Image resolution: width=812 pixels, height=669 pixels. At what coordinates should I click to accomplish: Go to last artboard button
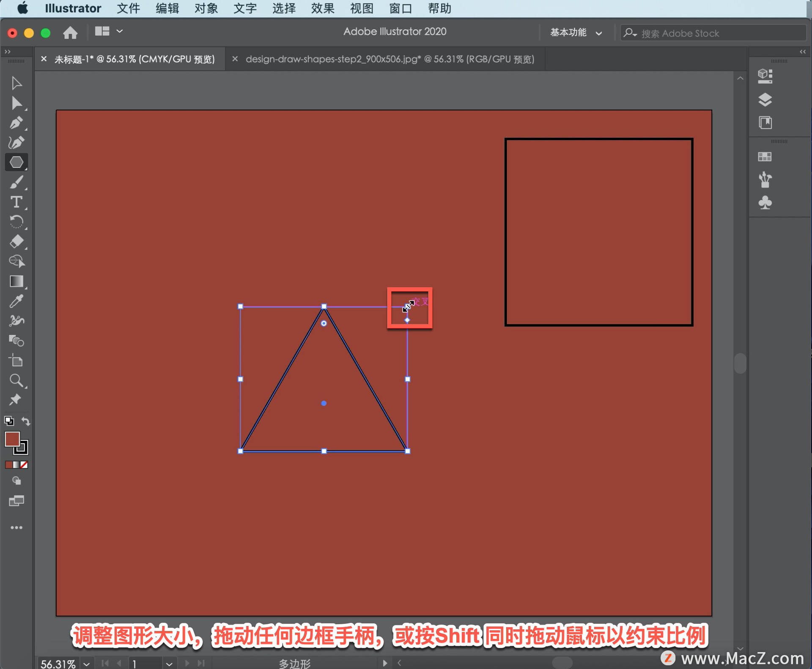[x=201, y=664]
